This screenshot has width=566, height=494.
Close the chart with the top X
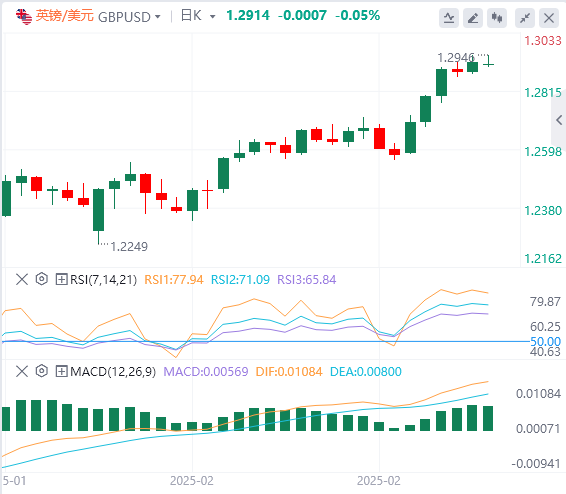[549, 18]
